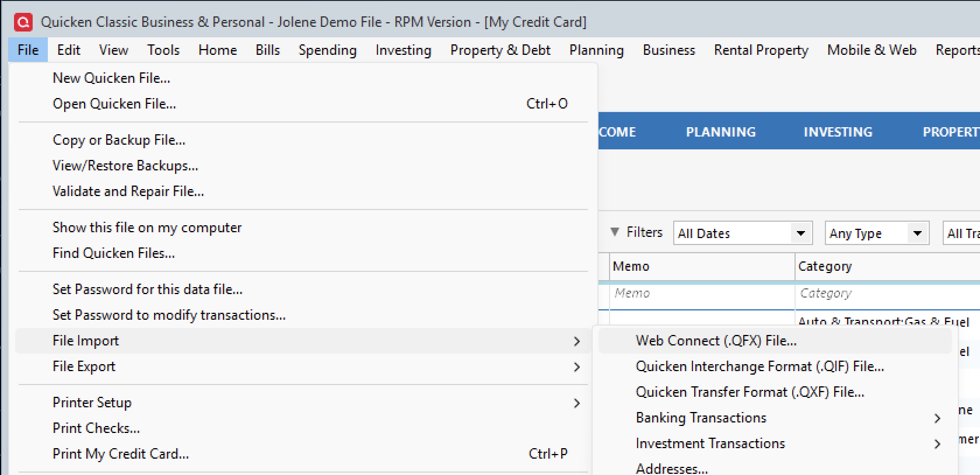Sort by the Memo column header
Screen dimensions: 980x475
pyautogui.click(x=702, y=267)
